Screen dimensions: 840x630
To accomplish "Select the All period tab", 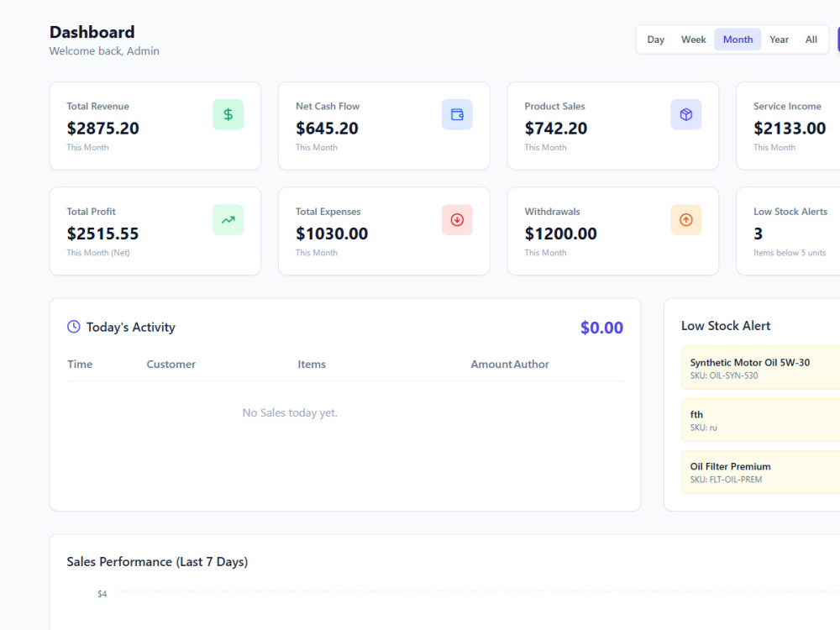I will pyautogui.click(x=811, y=39).
